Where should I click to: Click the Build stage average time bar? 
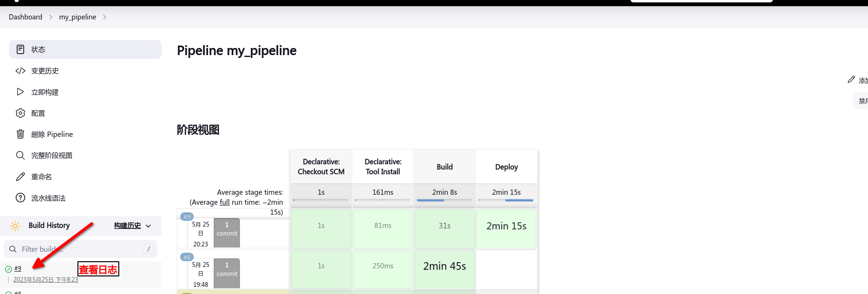pos(444,200)
